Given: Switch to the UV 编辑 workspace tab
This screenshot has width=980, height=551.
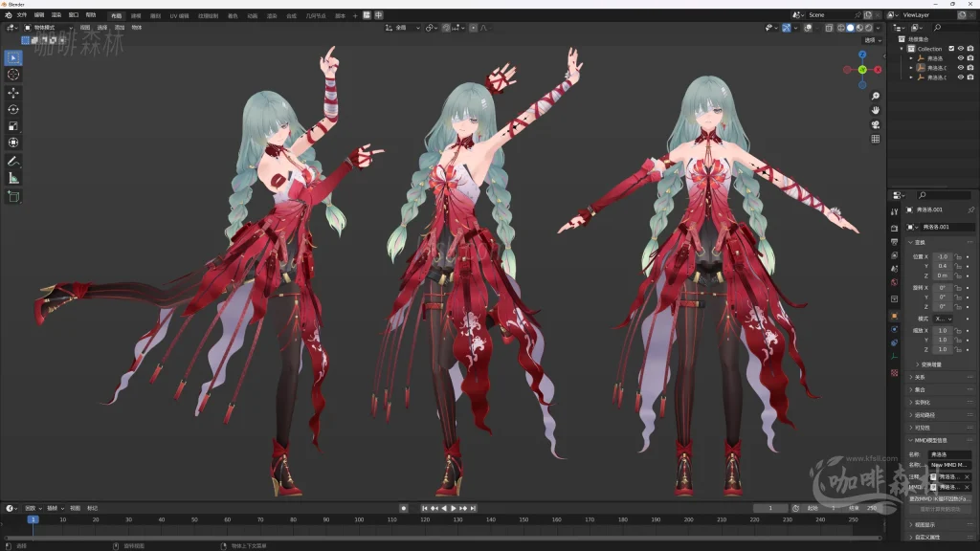Looking at the screenshot, I should [x=179, y=15].
